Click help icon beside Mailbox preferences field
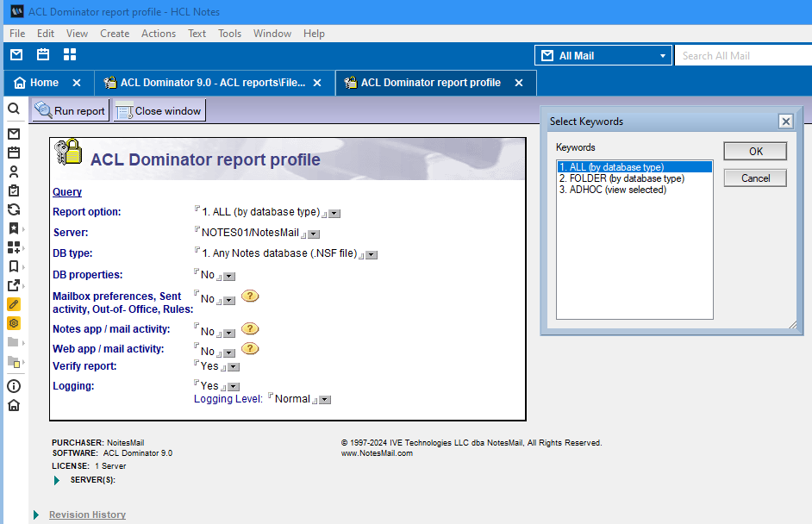812x524 pixels. (x=250, y=296)
